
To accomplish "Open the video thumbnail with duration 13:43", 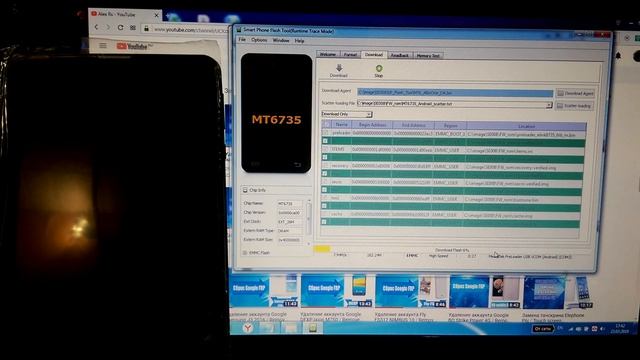I will pyautogui.click(x=336, y=291).
